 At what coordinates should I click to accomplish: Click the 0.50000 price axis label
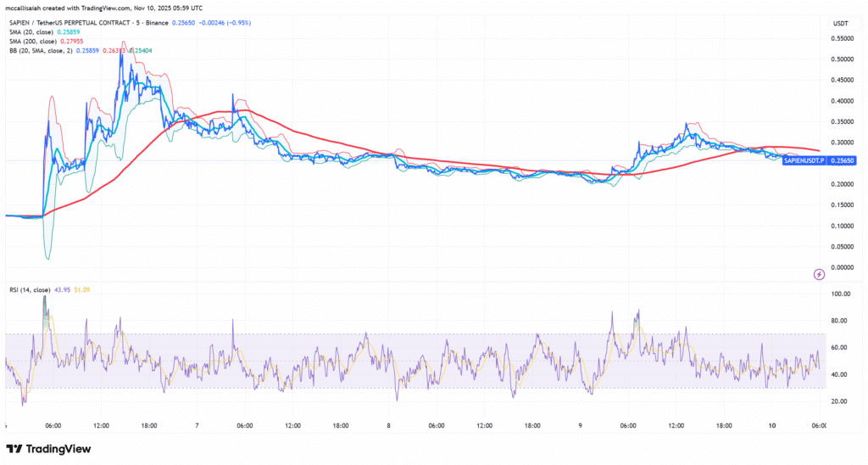tap(842, 59)
